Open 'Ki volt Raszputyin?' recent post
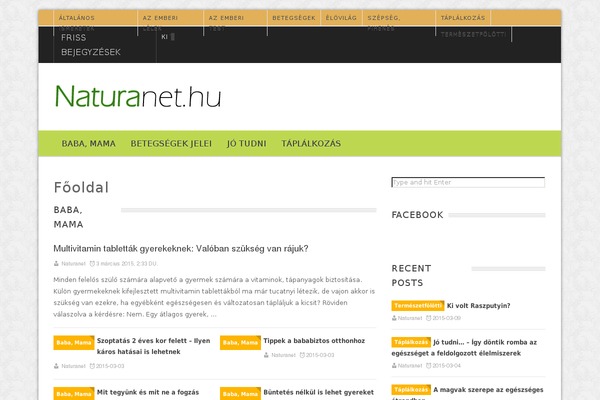600x400 pixels. (x=478, y=306)
